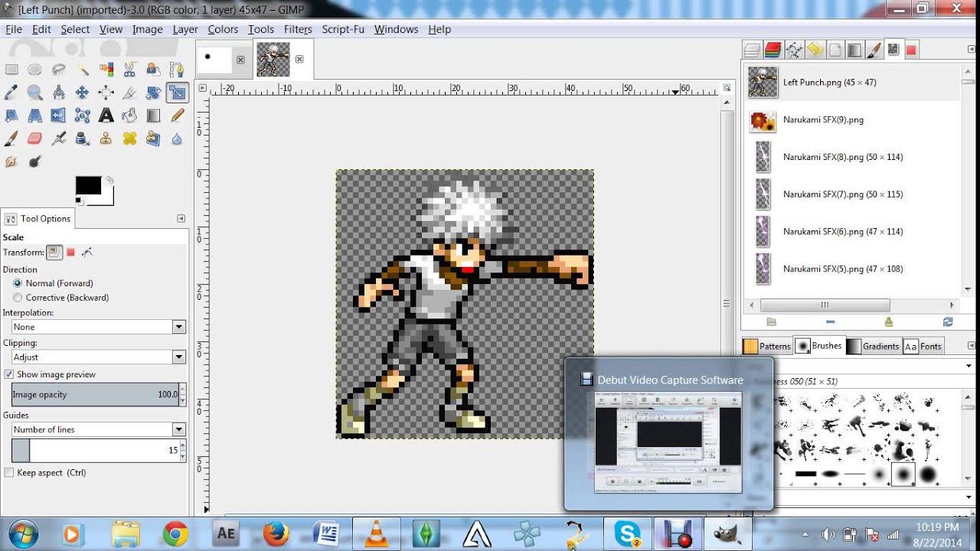Screen dimensions: 980x551
Task: Select the Paintbrush tool
Action: point(11,139)
